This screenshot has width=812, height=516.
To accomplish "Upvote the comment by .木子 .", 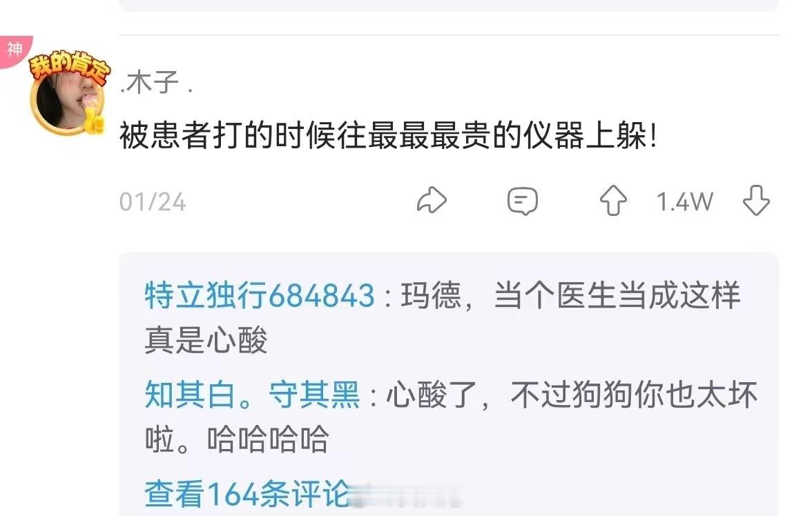I will (x=613, y=201).
